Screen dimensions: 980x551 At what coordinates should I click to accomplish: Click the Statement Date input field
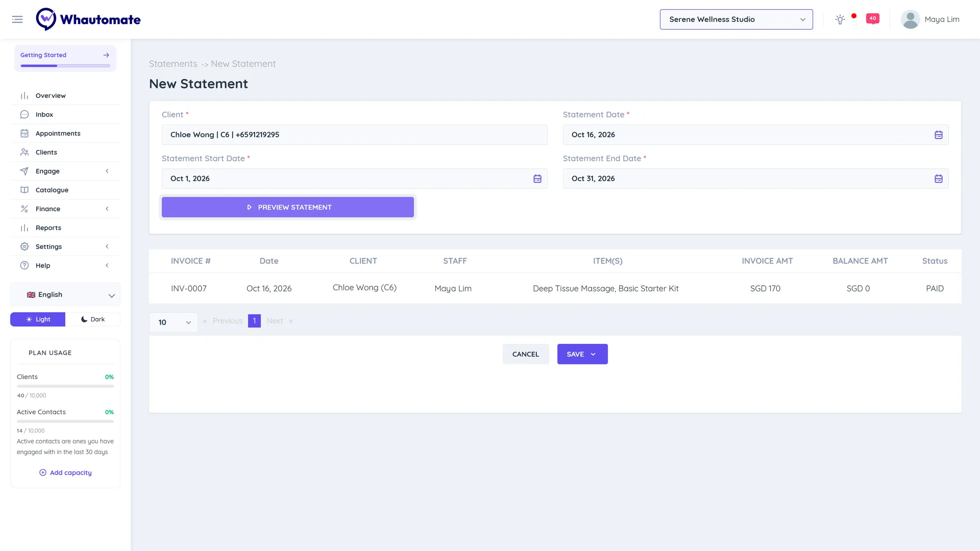(x=755, y=135)
